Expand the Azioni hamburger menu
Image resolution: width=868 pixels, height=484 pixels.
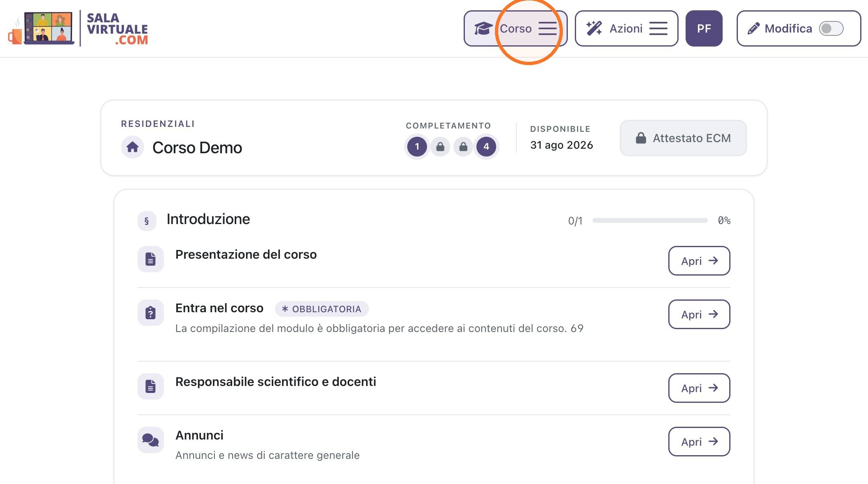coord(658,28)
